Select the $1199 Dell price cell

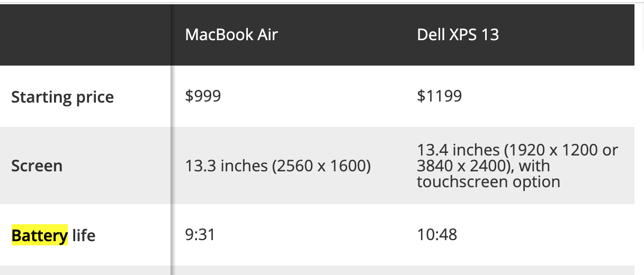coord(439,96)
